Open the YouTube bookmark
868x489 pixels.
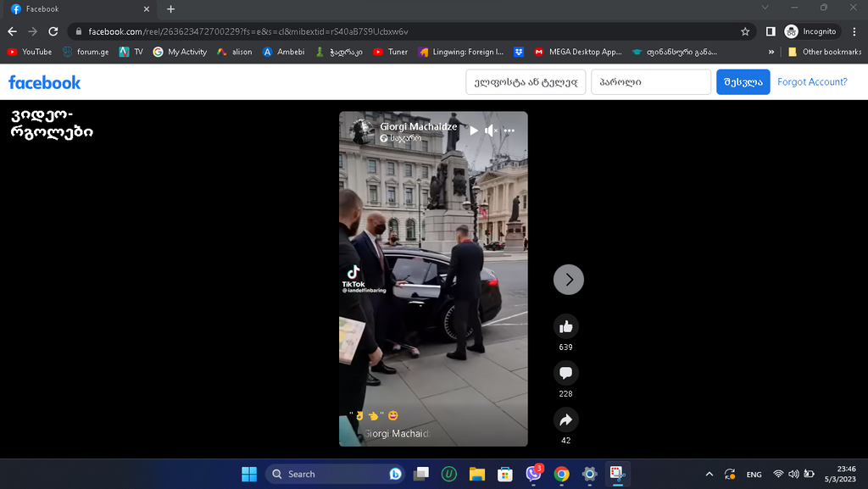(x=30, y=52)
